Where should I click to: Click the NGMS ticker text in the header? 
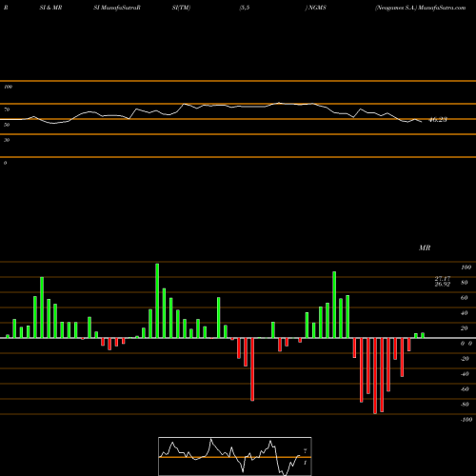(317, 8)
